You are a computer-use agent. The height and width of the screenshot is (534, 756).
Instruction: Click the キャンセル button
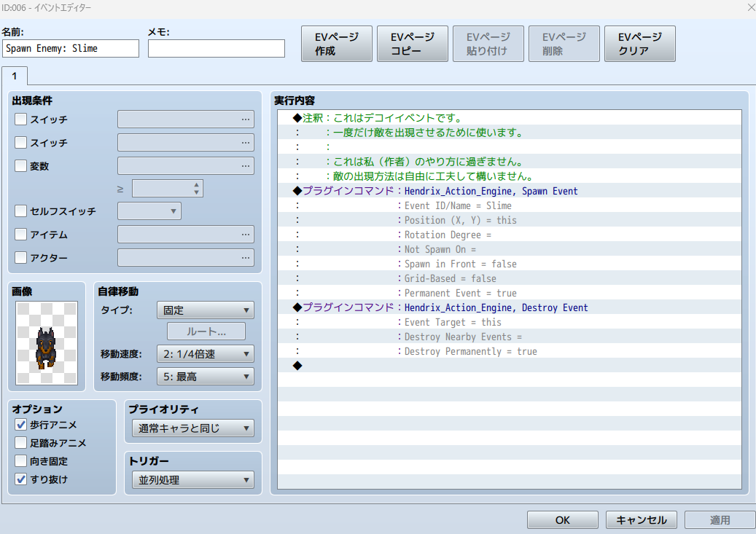coord(641,519)
